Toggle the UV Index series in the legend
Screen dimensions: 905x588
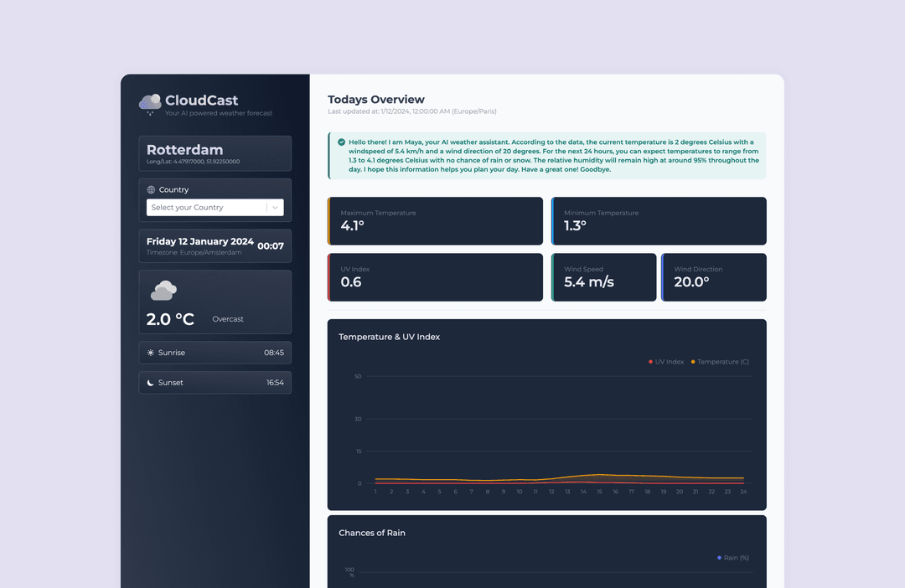click(x=667, y=362)
